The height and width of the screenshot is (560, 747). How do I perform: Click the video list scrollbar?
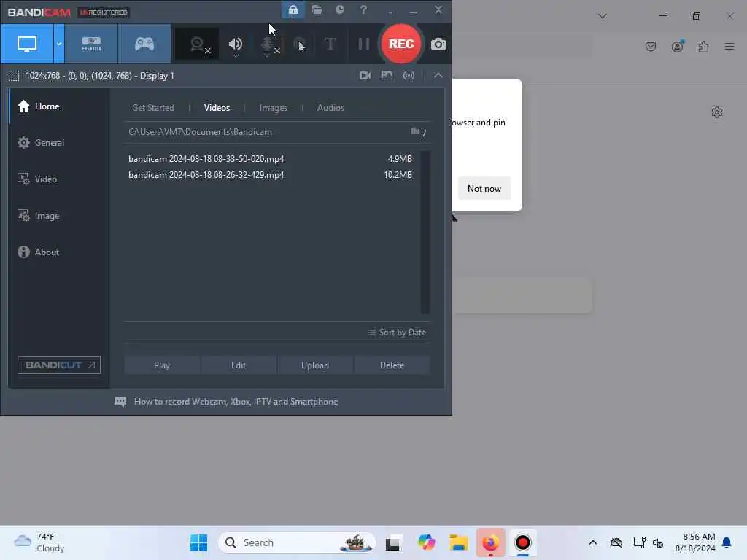tap(425, 233)
